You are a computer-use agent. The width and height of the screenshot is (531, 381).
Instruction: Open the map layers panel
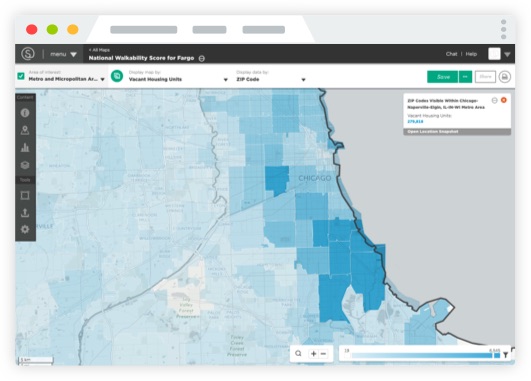(25, 165)
